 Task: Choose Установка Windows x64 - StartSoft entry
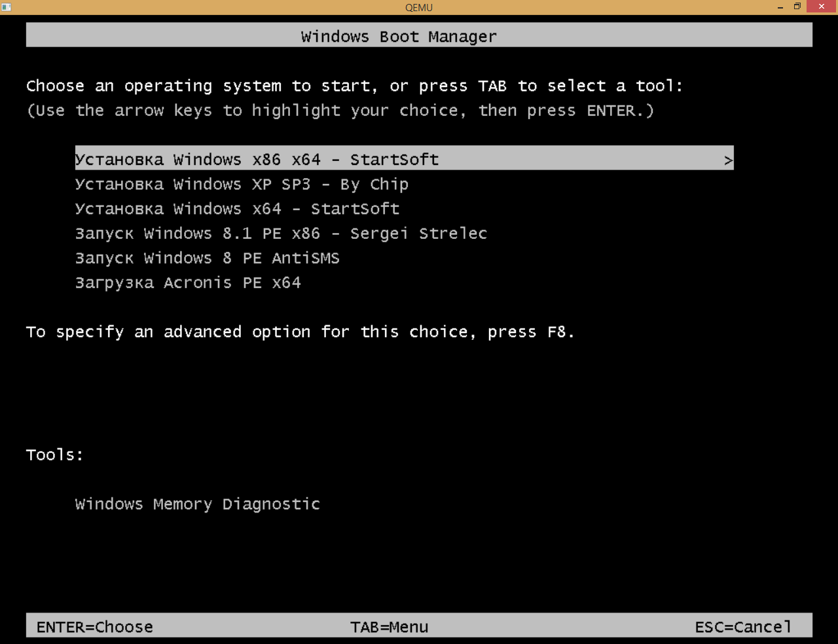tap(237, 209)
